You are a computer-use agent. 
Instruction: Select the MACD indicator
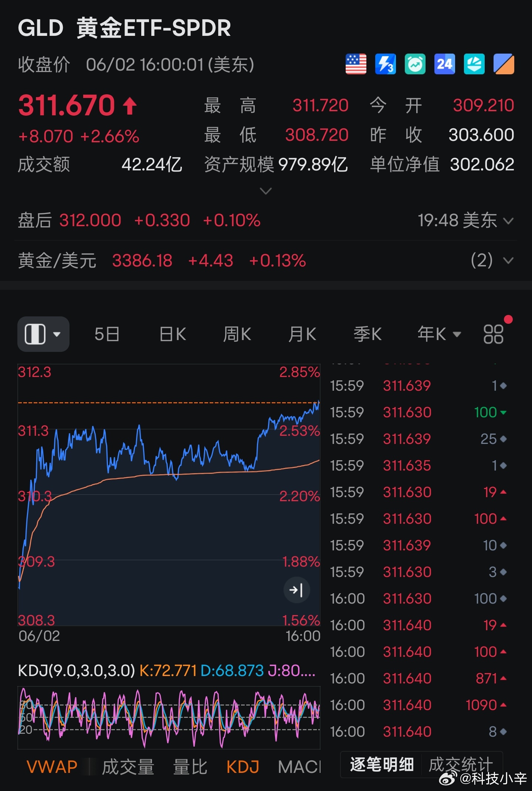299,767
